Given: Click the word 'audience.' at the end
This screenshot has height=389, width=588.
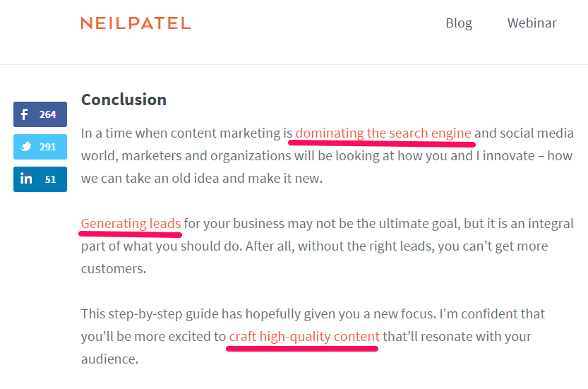Looking at the screenshot, I should tap(110, 359).
